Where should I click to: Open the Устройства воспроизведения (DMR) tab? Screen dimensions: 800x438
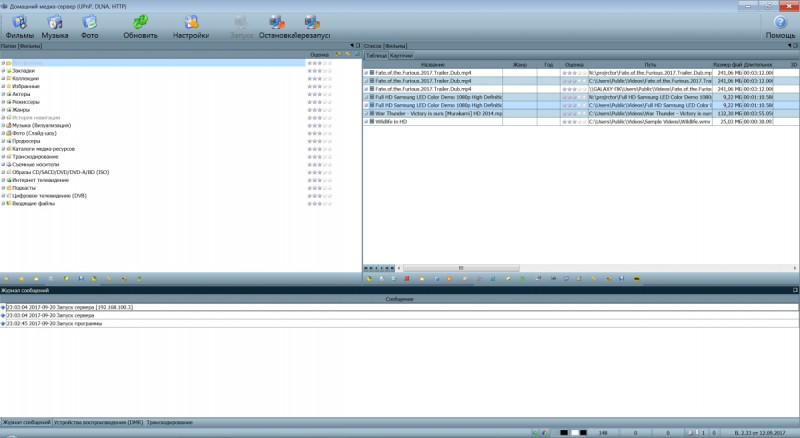click(x=98, y=423)
